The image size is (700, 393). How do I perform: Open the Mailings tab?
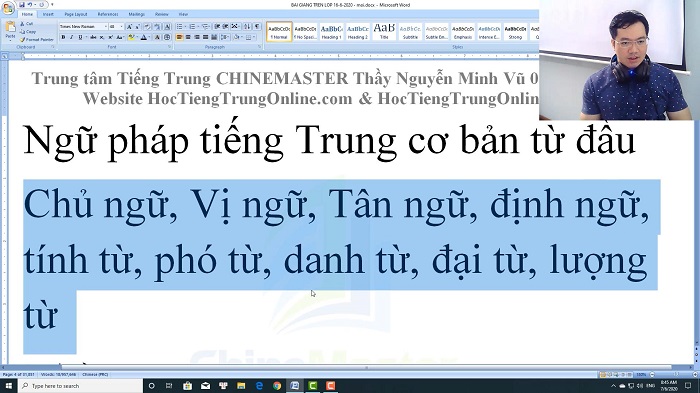[137, 14]
